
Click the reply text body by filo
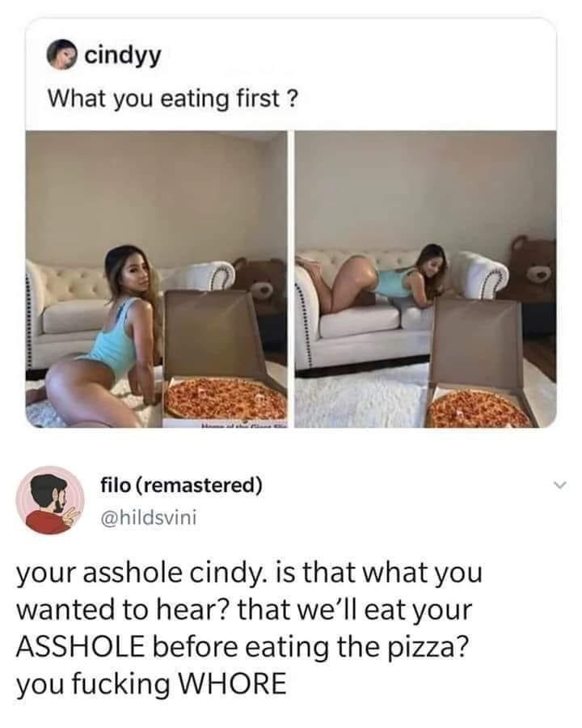click(250, 628)
